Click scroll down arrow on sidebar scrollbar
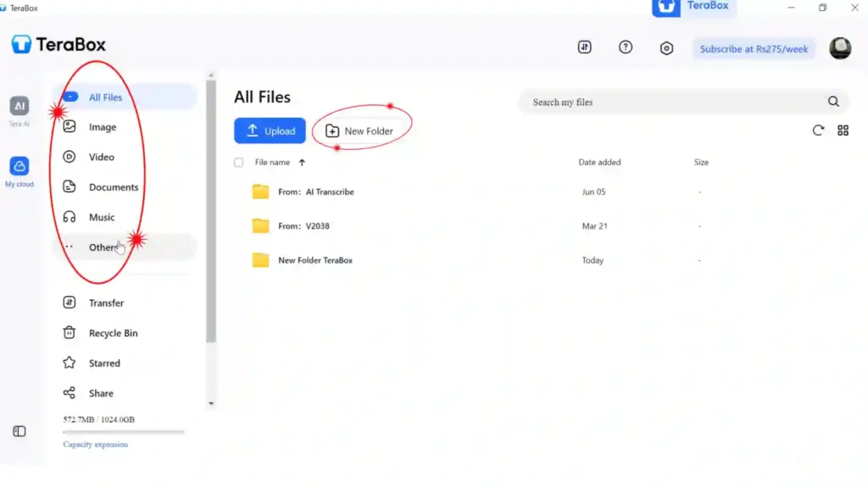Viewport: 868px width, 488px height. click(x=211, y=403)
